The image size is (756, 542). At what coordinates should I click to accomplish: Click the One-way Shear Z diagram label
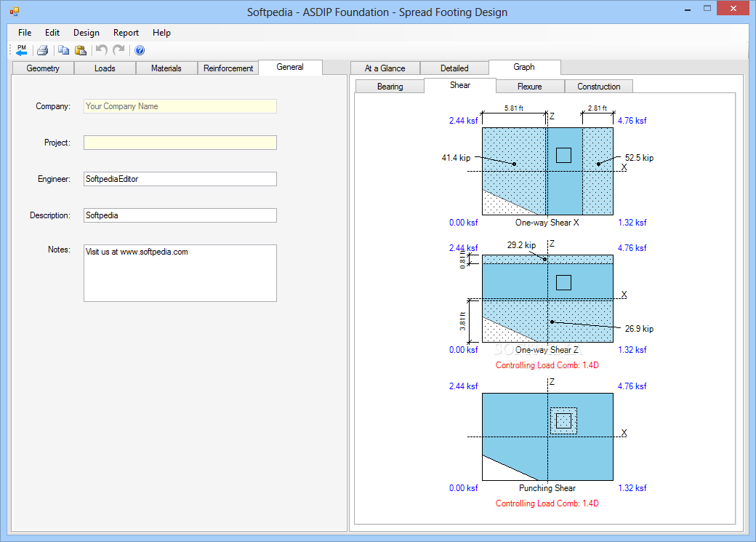click(x=547, y=350)
